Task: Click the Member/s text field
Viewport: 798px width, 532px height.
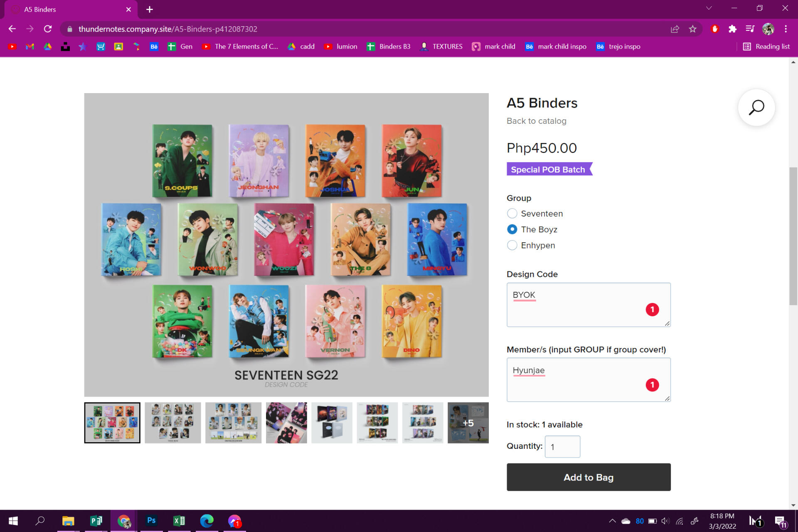Action: pyautogui.click(x=589, y=380)
